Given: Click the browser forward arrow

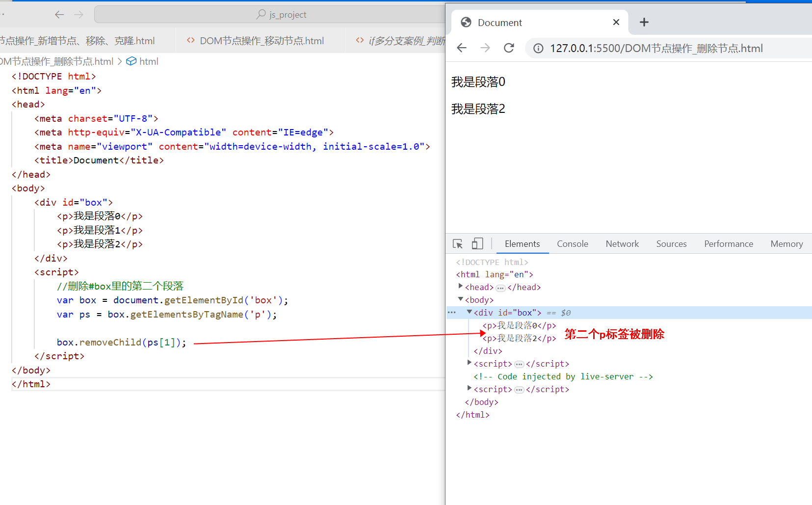Looking at the screenshot, I should pos(485,48).
